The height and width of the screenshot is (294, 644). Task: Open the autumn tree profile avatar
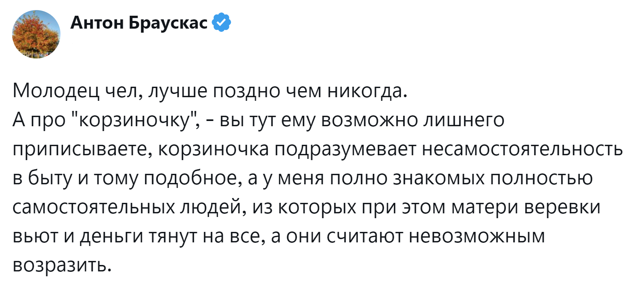point(36,34)
